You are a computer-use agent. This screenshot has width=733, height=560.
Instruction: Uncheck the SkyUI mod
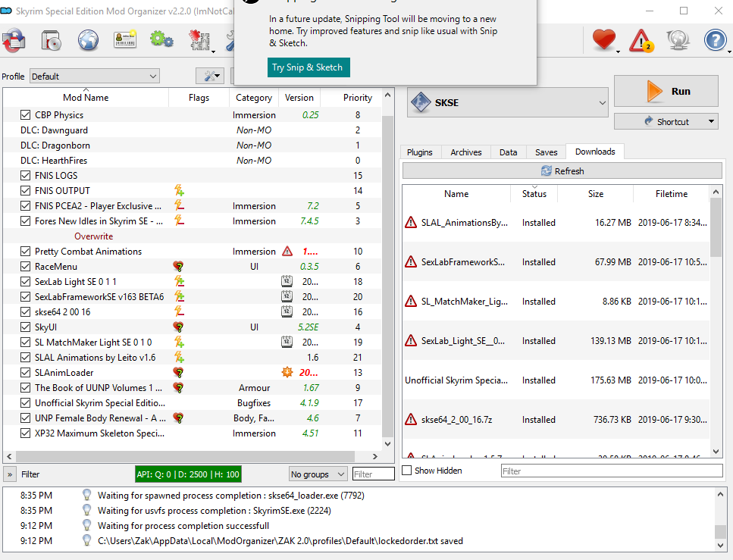[26, 327]
